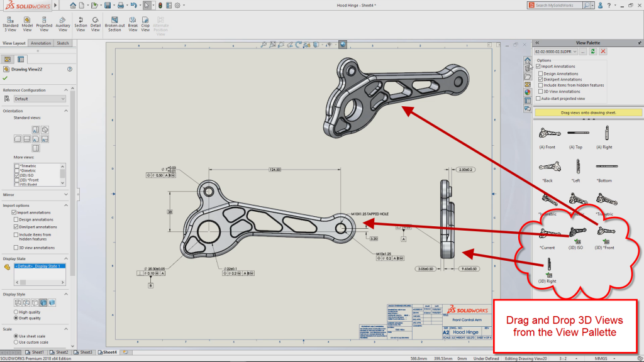Select the Default Display State 1 entry
This screenshot has height=362, width=644.
(x=40, y=266)
